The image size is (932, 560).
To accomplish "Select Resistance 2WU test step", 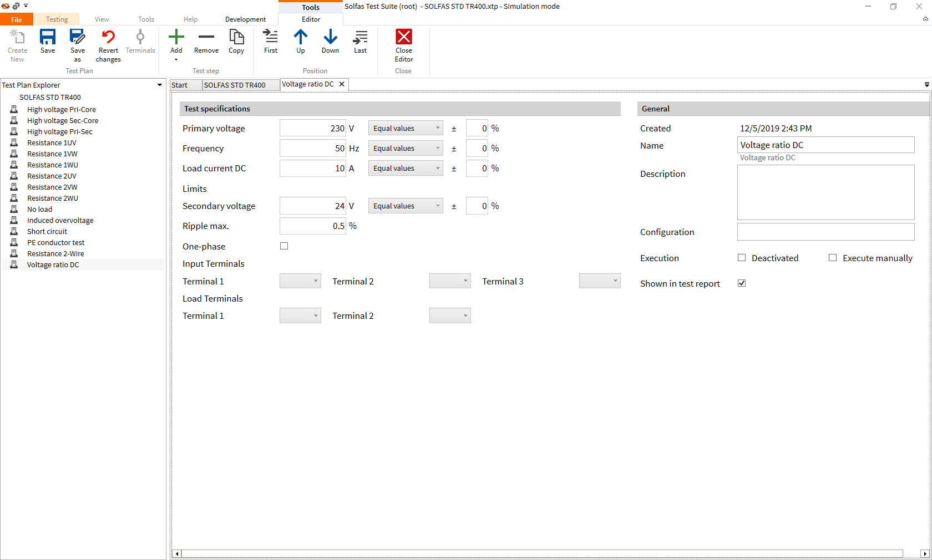I will pyautogui.click(x=53, y=198).
